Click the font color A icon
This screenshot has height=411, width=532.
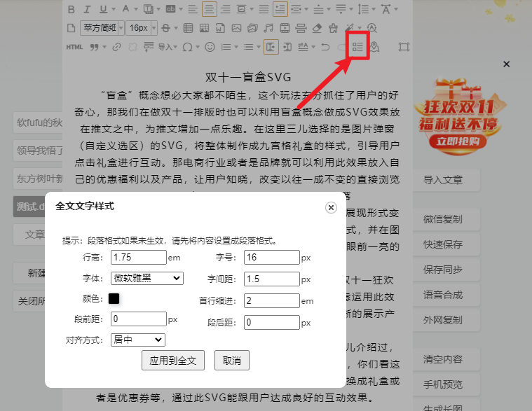point(126,10)
